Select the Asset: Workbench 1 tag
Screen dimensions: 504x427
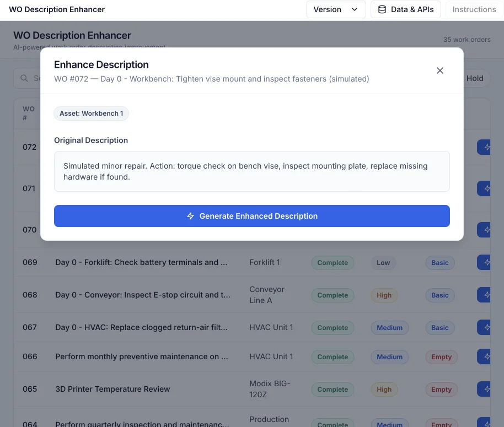pyautogui.click(x=92, y=113)
